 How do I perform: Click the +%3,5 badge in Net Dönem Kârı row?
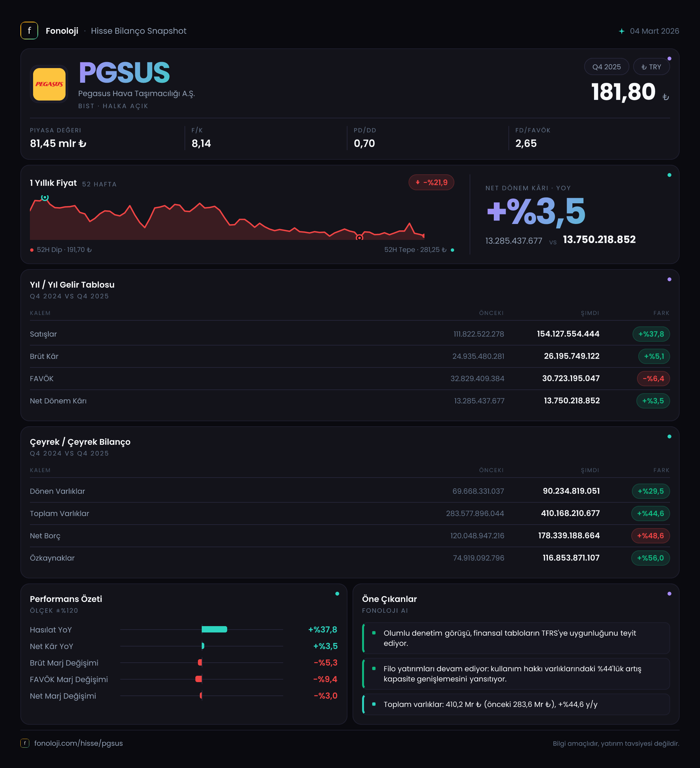[653, 401]
